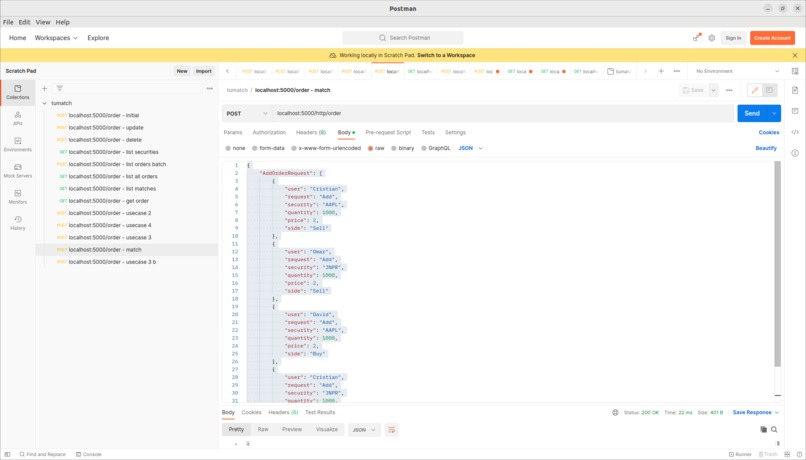Click the Create Account button
Image resolution: width=806 pixels, height=460 pixels.
coord(772,38)
